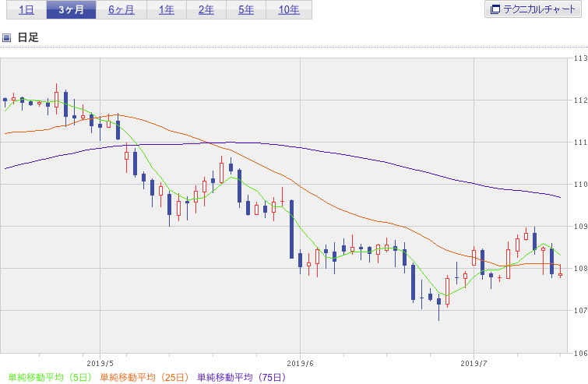The height and width of the screenshot is (384, 588).
Task: Show the 1年 chart period
Action: coord(167,10)
